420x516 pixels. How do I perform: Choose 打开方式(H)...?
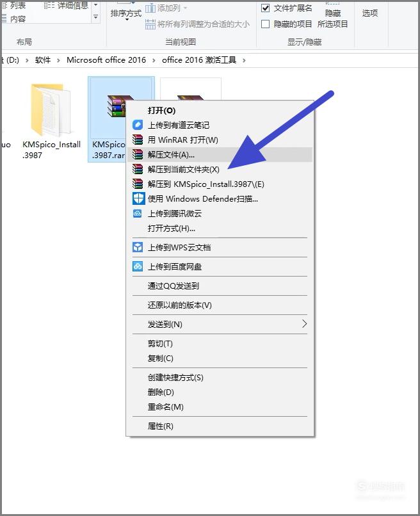pyautogui.click(x=220, y=228)
